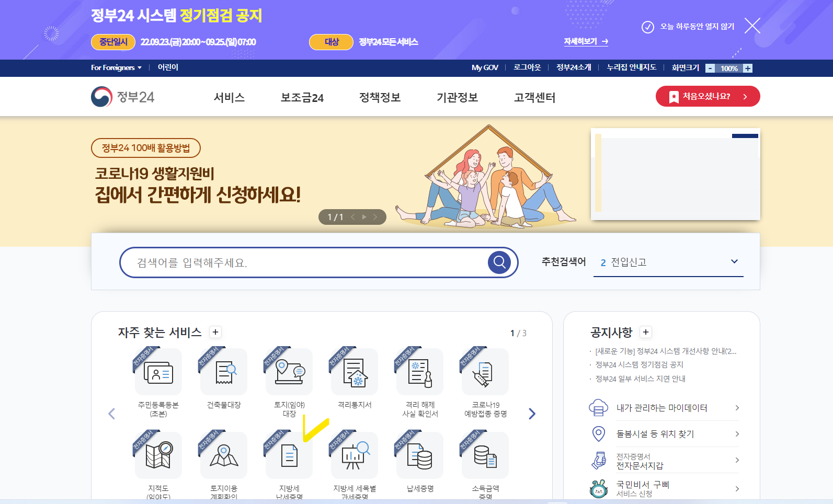Viewport: 833px width, 504px height.
Task: Click the 처음오셨나요? button
Action: point(708,96)
